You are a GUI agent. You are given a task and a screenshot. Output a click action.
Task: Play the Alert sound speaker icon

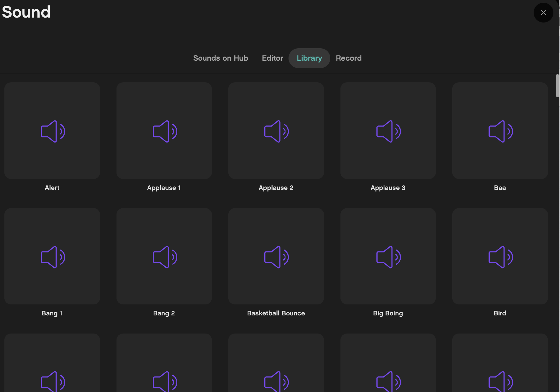(x=53, y=131)
